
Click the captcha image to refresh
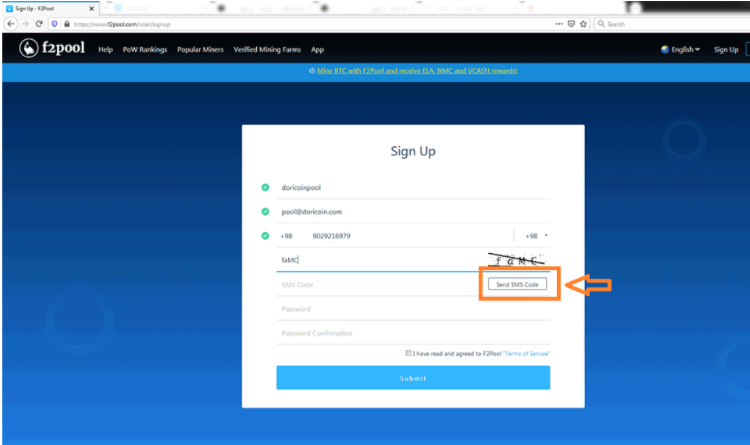[516, 260]
